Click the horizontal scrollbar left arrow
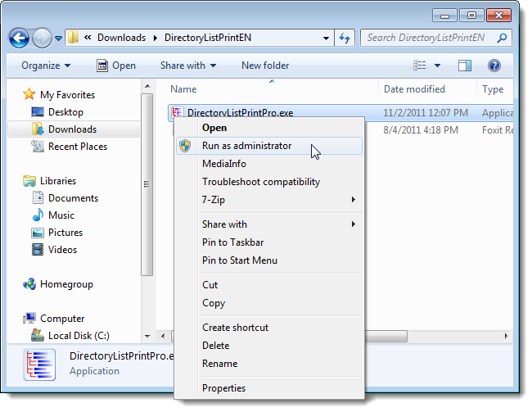The image size is (532, 412). point(163,337)
